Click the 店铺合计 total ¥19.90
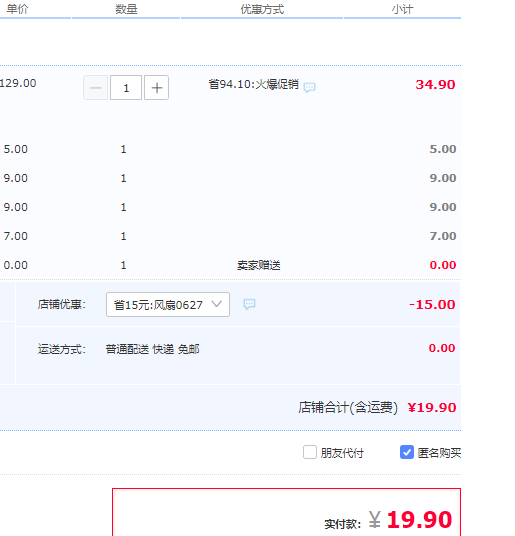The height and width of the screenshot is (536, 515). (432, 407)
